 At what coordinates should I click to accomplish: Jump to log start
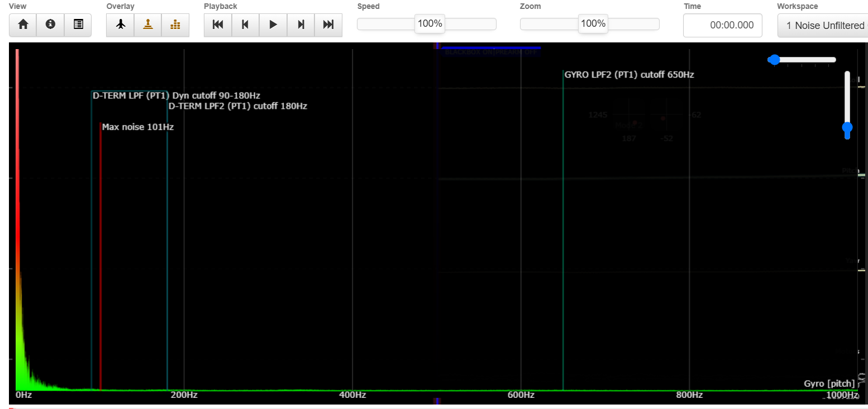(x=218, y=25)
